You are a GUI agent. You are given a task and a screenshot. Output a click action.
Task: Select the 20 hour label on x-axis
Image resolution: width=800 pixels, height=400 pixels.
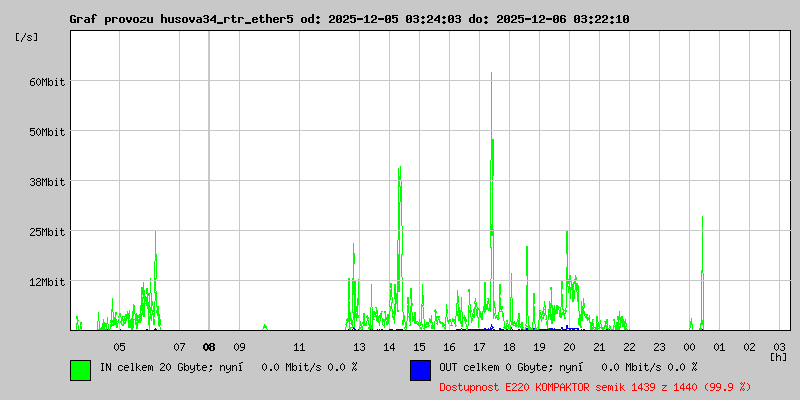pyautogui.click(x=569, y=346)
